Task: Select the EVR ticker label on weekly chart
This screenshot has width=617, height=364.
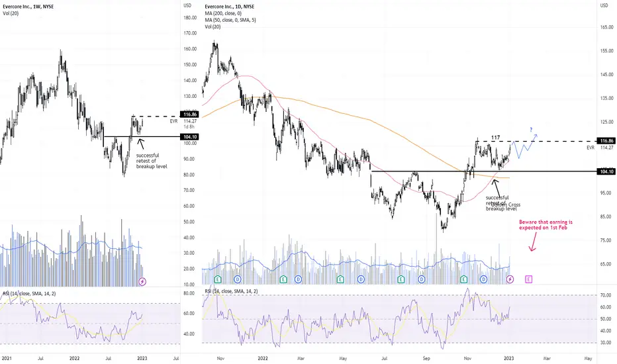Action: click(173, 121)
